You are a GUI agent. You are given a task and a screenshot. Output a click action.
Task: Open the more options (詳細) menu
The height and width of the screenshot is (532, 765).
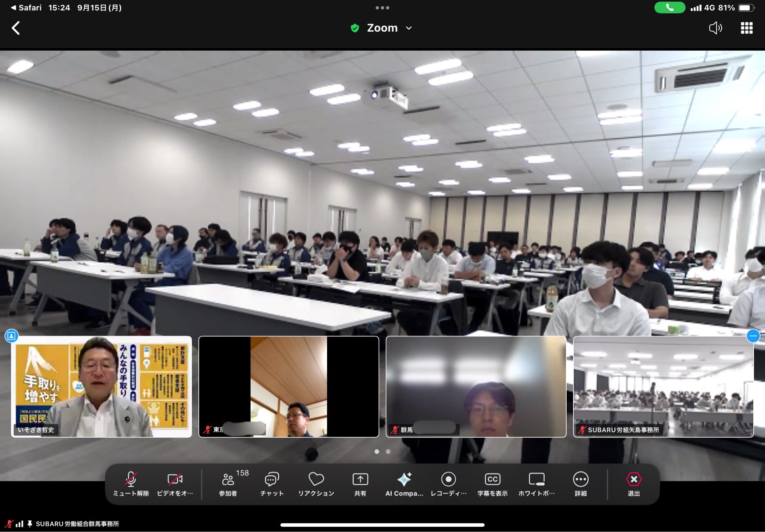581,483
